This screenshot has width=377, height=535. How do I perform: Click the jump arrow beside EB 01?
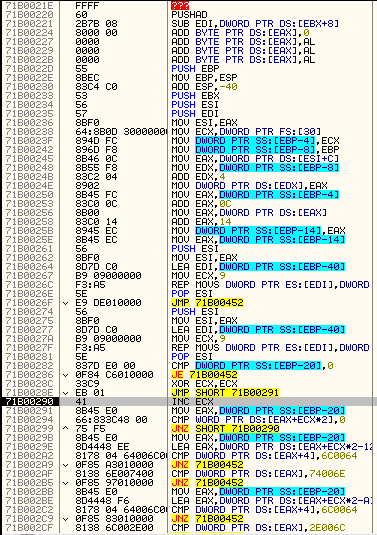(x=66, y=393)
